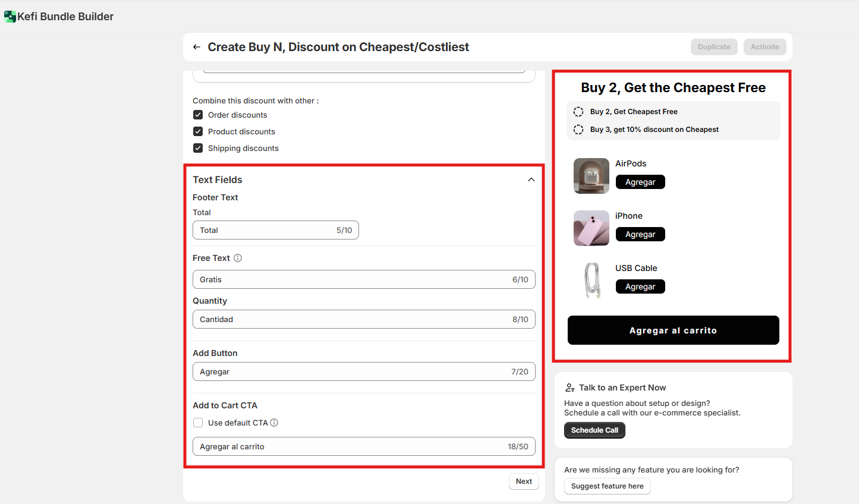Viewport: 859px width, 504px height.
Task: Click the Agregar al carrito preview button
Action: [x=673, y=330]
